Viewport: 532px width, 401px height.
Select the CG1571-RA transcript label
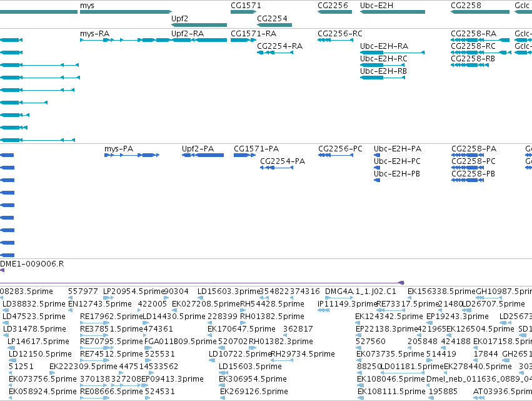253,34
